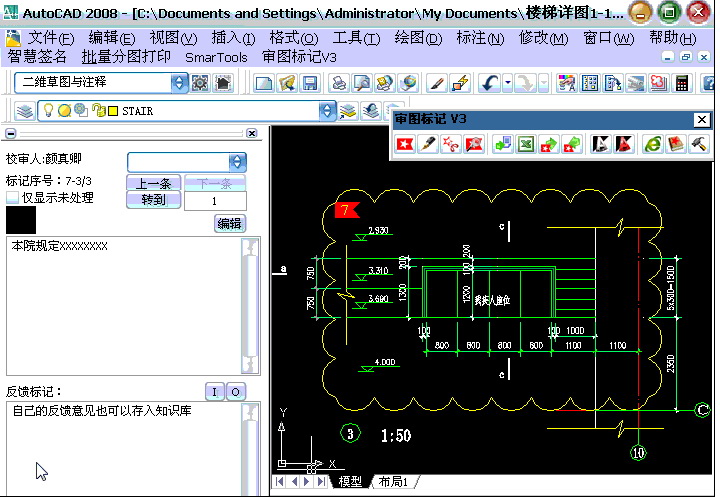Click the Excel export icon in 审图标记 toolbar
This screenshot has width=720, height=497.
[x=525, y=145]
